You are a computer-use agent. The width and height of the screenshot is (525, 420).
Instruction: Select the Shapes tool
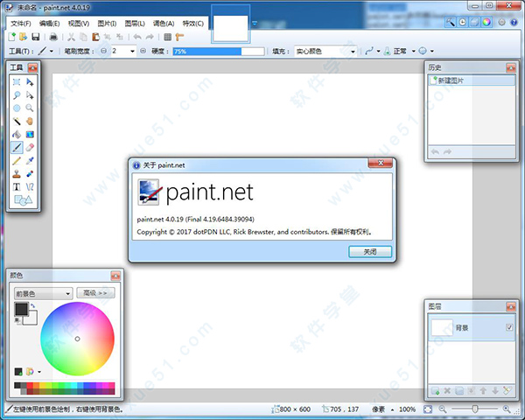24,200
